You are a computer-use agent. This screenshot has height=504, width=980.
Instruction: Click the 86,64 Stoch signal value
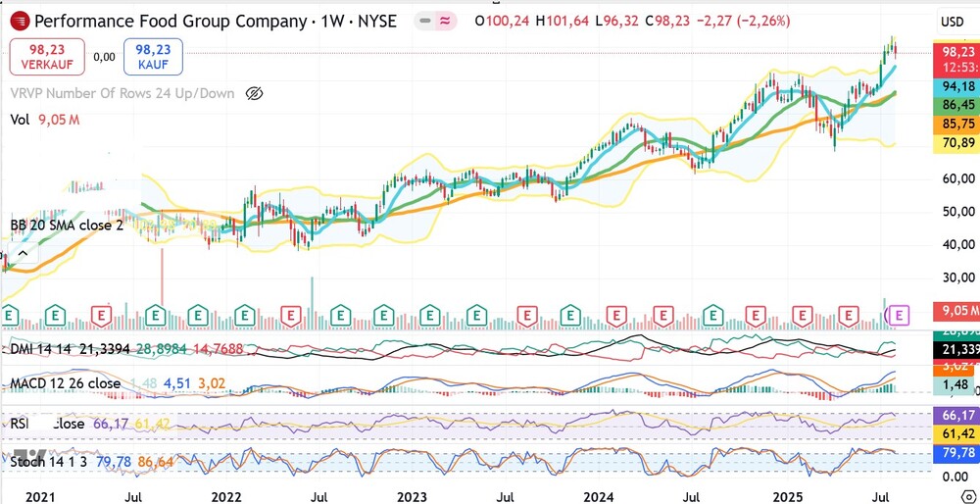(x=154, y=462)
